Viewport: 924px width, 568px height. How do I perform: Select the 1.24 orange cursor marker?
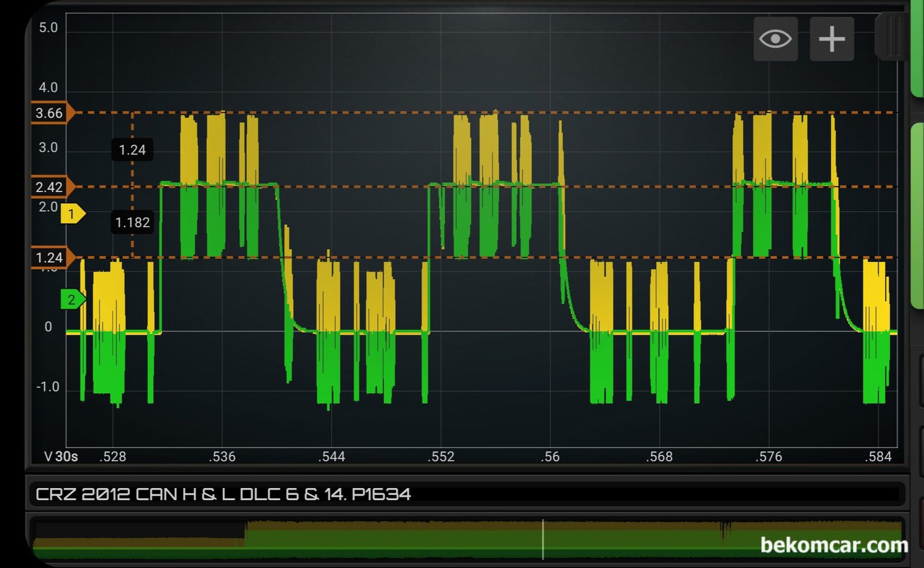[x=51, y=257]
